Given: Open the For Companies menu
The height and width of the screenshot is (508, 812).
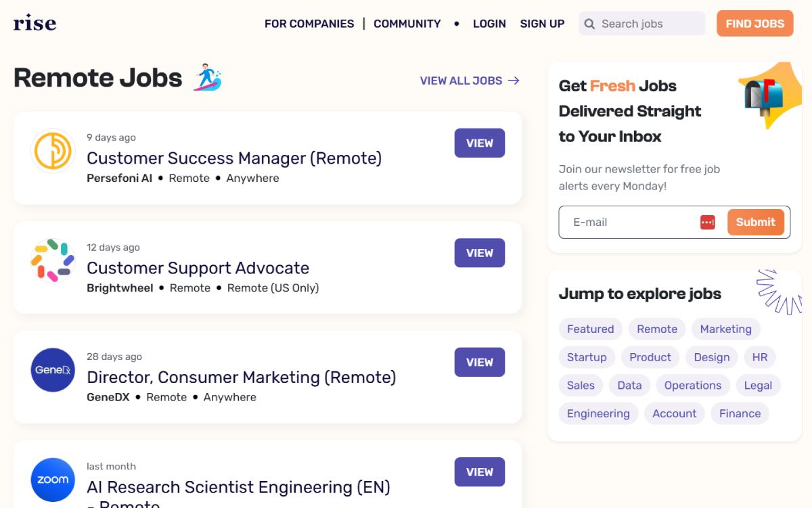Looking at the screenshot, I should click(x=309, y=24).
